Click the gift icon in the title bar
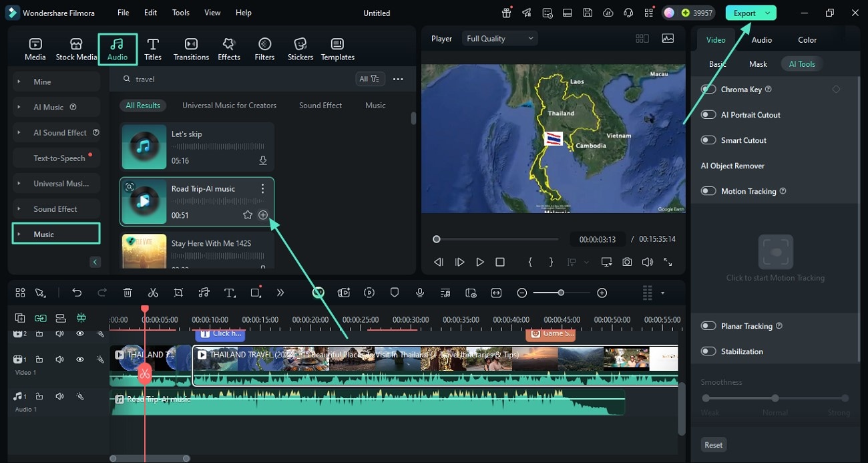 click(507, 13)
